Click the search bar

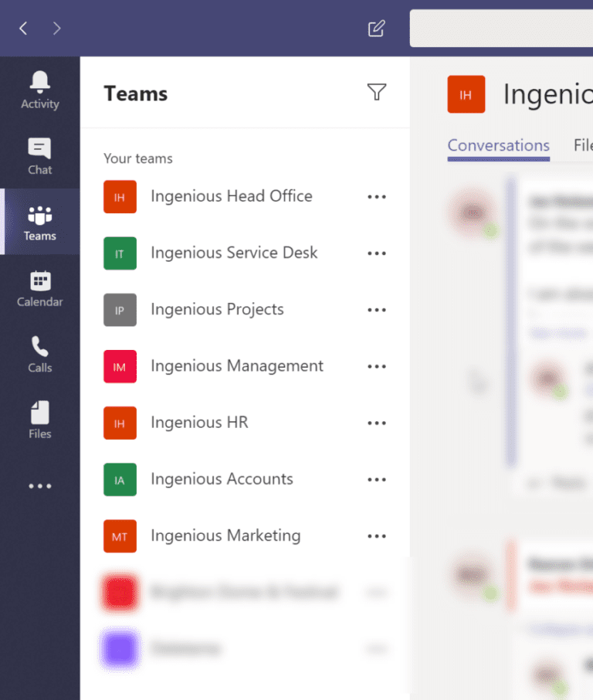(502, 28)
